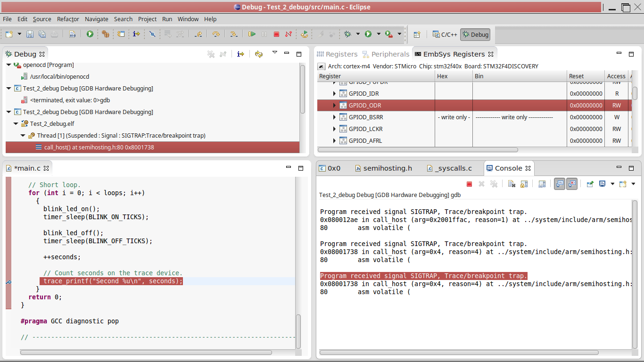Restart the debug session with the restart icon
The image size is (644, 362).
point(304,34)
